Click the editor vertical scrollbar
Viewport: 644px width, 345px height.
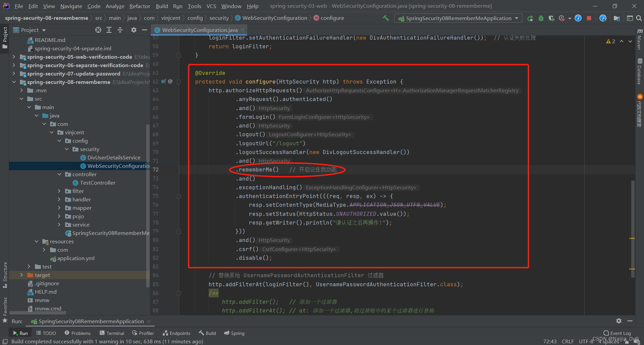tap(633, 228)
